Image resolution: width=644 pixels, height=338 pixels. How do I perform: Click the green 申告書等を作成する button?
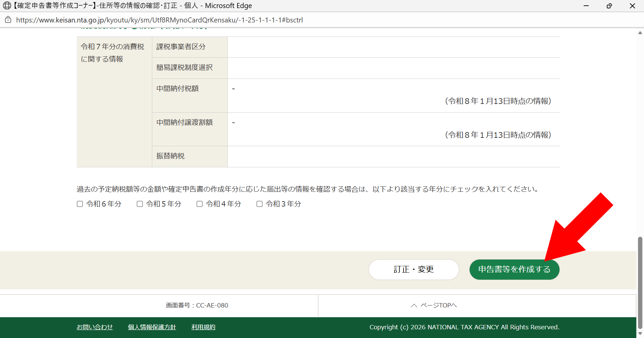pos(514,270)
